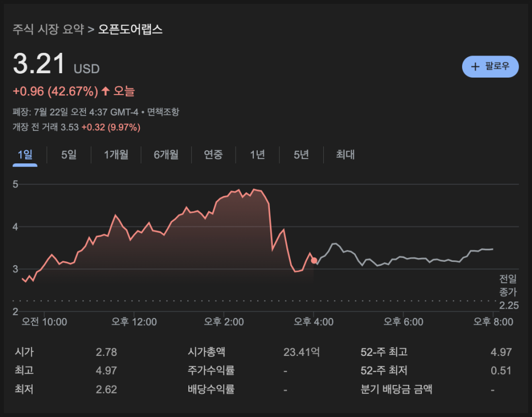Click the 오후 12:00 axis label
The height and width of the screenshot is (417, 532).
134,322
